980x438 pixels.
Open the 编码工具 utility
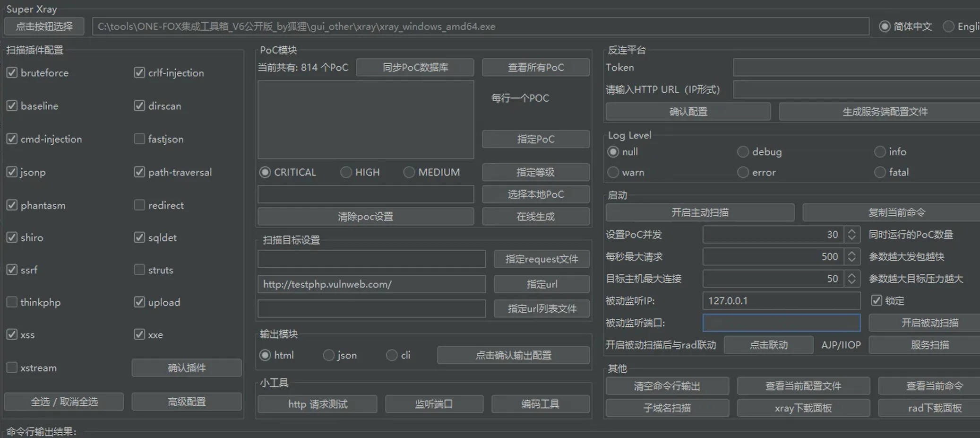540,404
